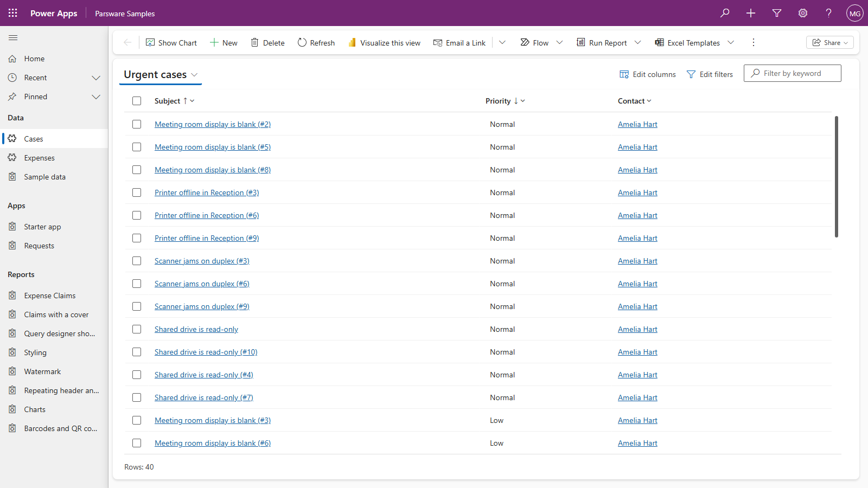Expand the Excel Templates dropdown chevron
Image resolution: width=868 pixels, height=488 pixels.
731,42
